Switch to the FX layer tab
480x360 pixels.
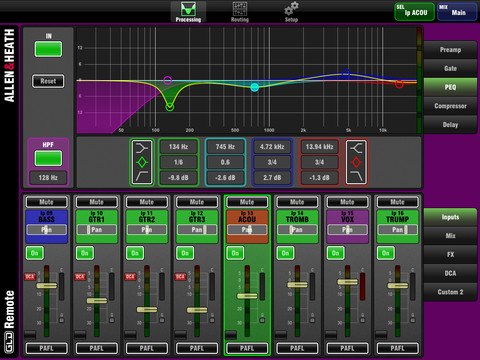click(450, 254)
